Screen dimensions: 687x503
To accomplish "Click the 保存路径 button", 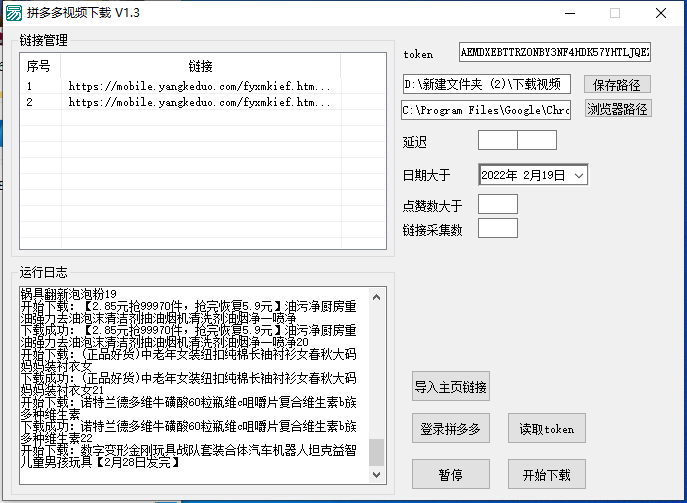I will pos(617,85).
